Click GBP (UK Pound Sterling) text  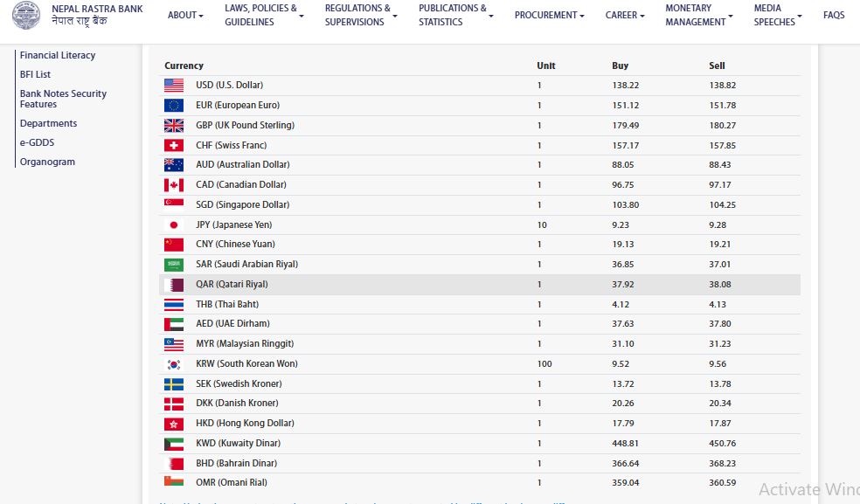pos(246,126)
